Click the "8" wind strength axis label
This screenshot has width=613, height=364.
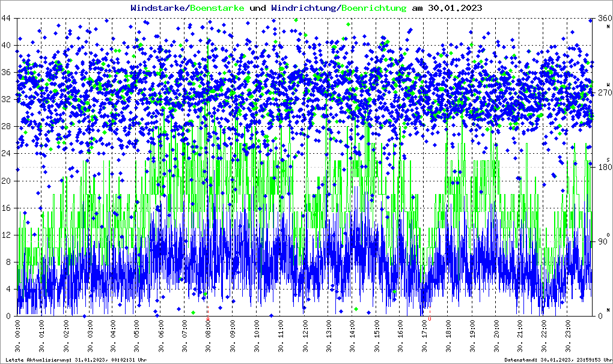8,262
